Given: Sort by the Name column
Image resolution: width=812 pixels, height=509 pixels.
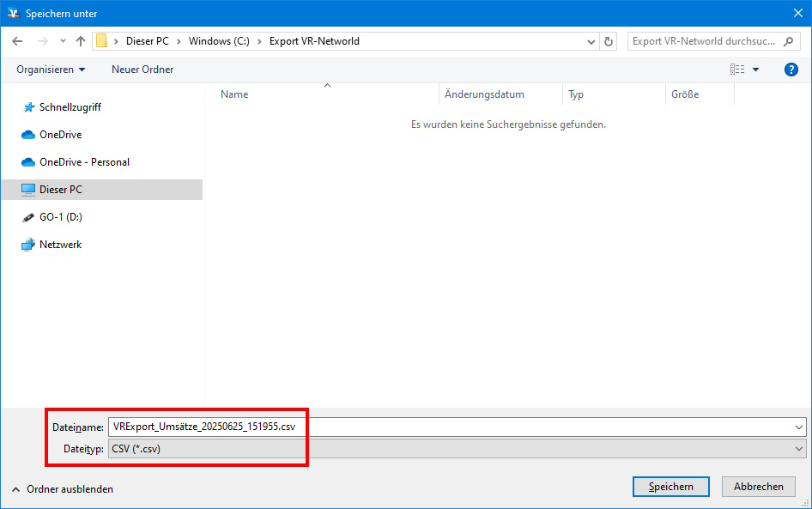Looking at the screenshot, I should tap(234, 94).
